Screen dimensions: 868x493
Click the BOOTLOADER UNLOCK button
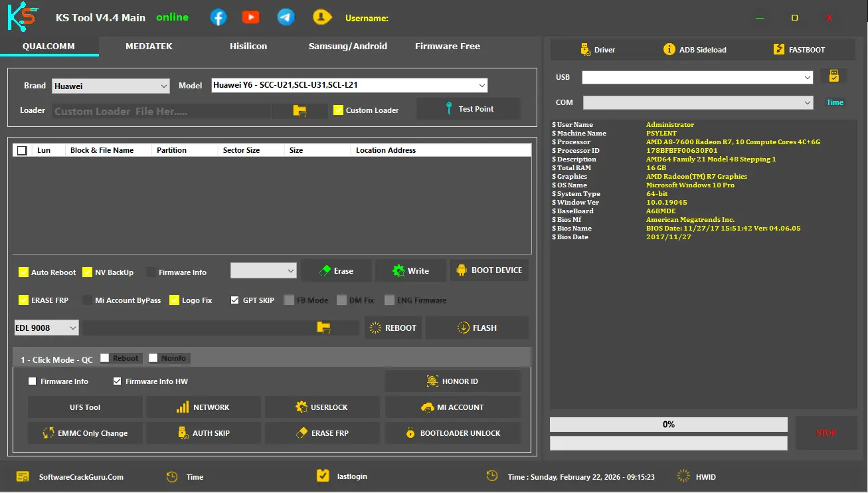click(452, 433)
